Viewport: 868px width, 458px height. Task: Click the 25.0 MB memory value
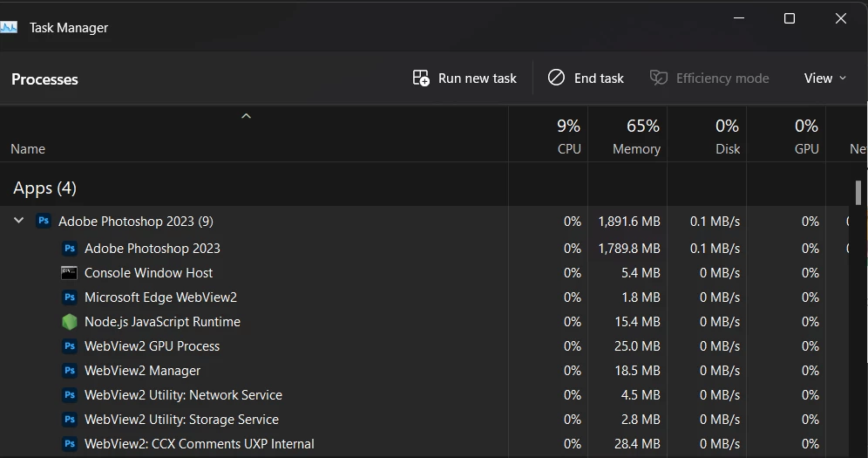click(x=637, y=346)
